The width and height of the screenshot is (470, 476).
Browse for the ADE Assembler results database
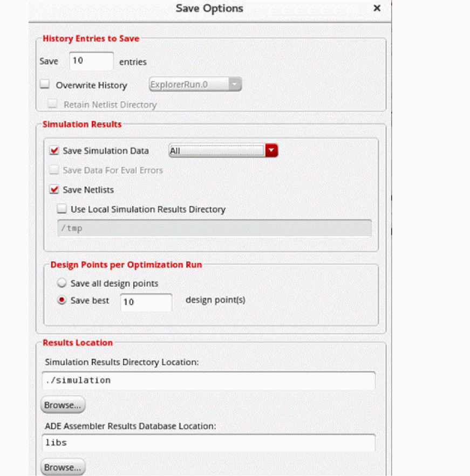[63, 466]
